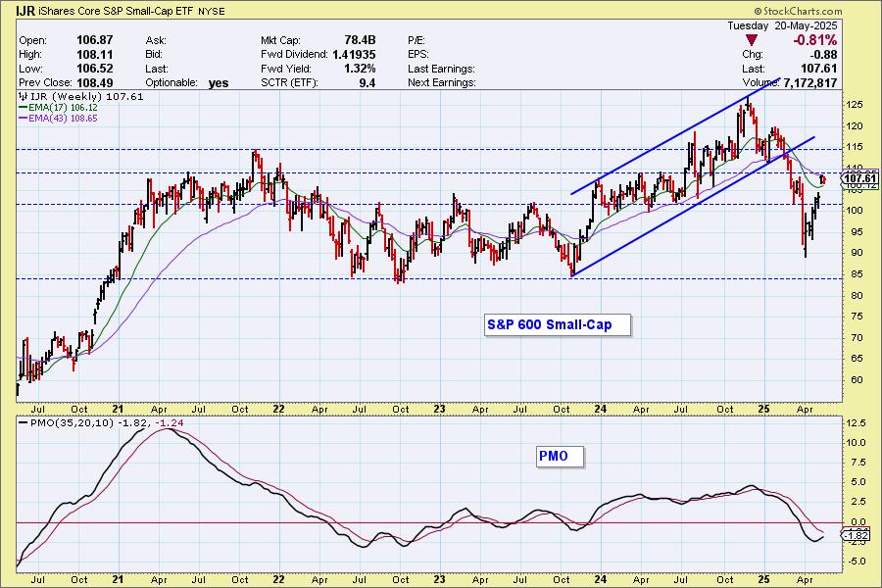The height and width of the screenshot is (588, 882).
Task: Click the High value 108.11
Action: pos(94,55)
